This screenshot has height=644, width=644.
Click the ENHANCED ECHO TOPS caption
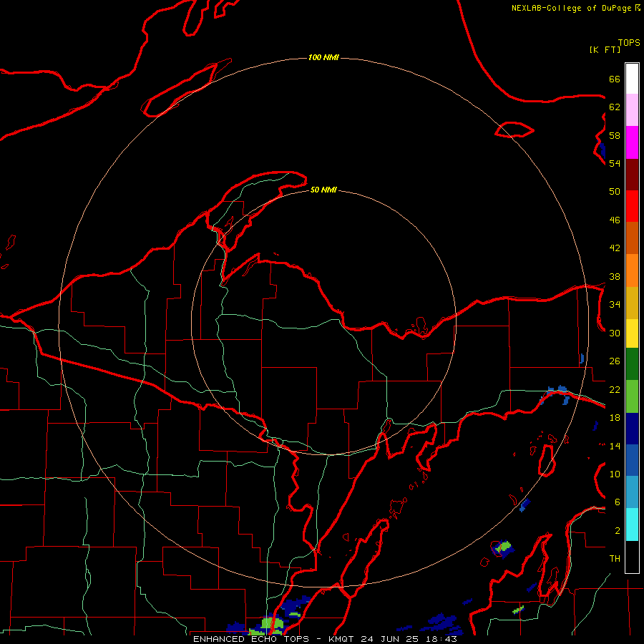(254, 639)
